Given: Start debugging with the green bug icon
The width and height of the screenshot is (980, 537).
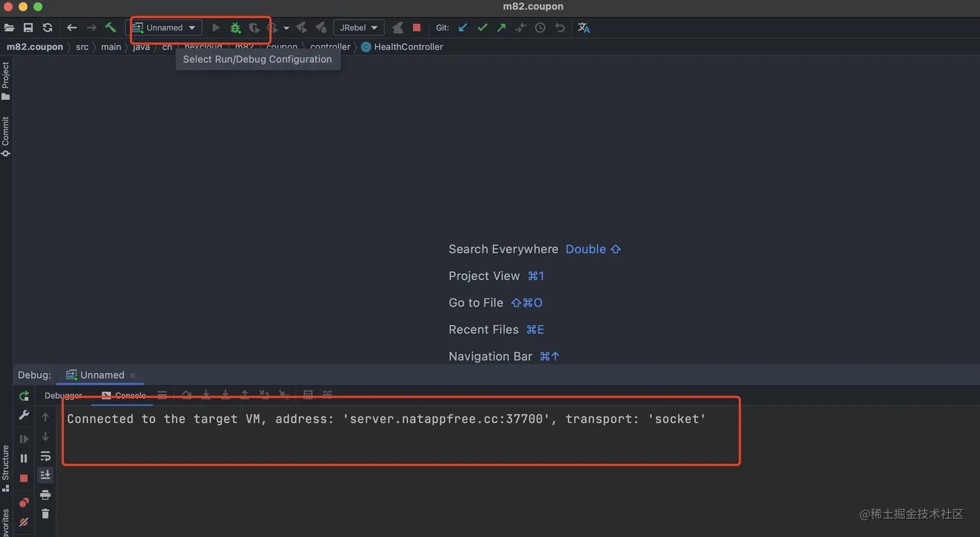Looking at the screenshot, I should (x=235, y=28).
